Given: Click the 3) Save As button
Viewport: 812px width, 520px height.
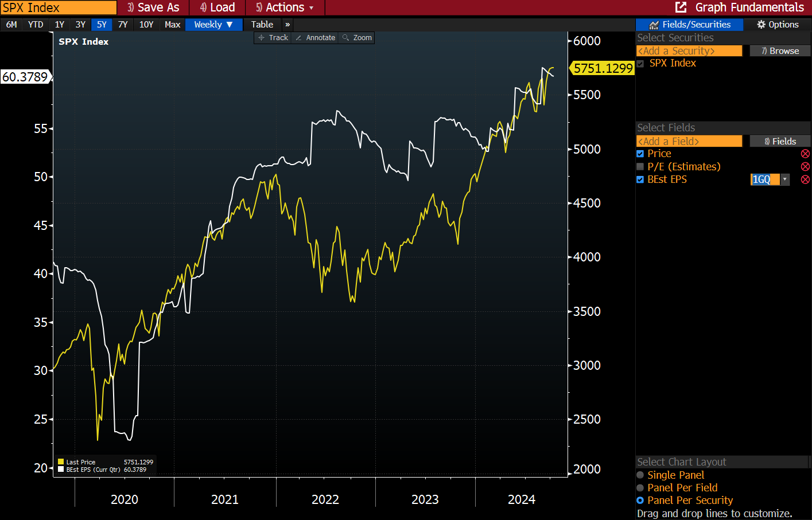Looking at the screenshot, I should point(153,7).
